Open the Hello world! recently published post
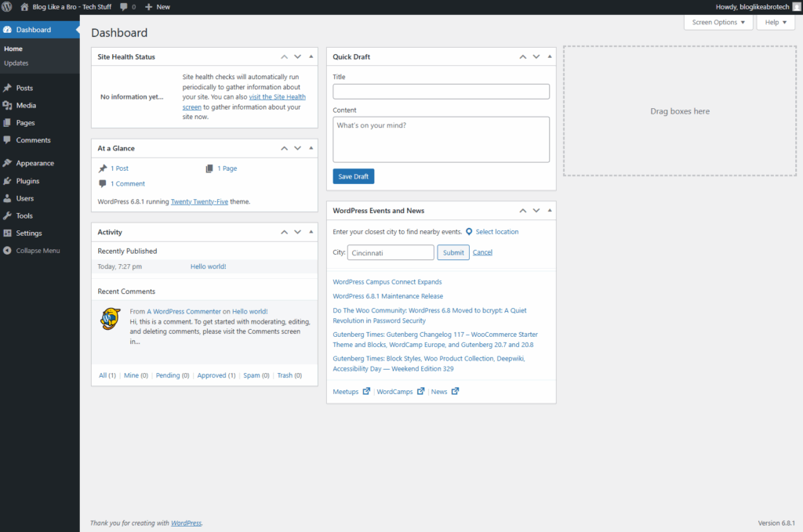Viewport: 803px width, 532px height. click(x=208, y=266)
